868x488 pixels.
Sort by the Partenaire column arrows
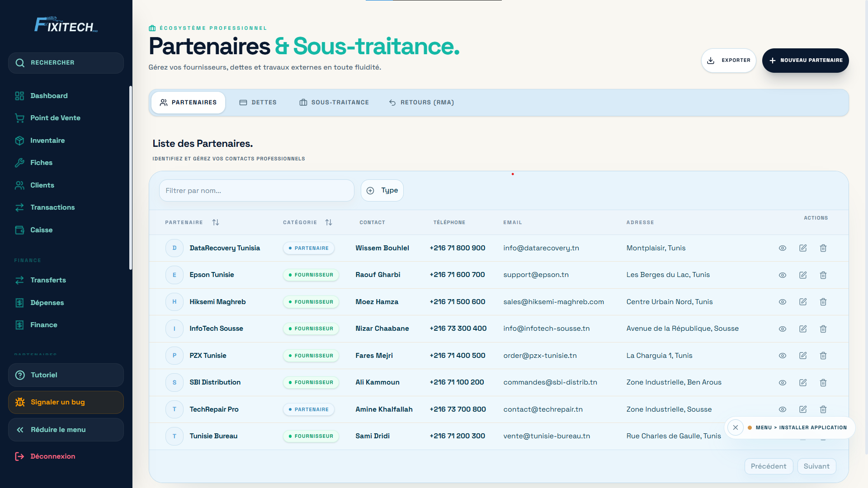[x=216, y=222]
